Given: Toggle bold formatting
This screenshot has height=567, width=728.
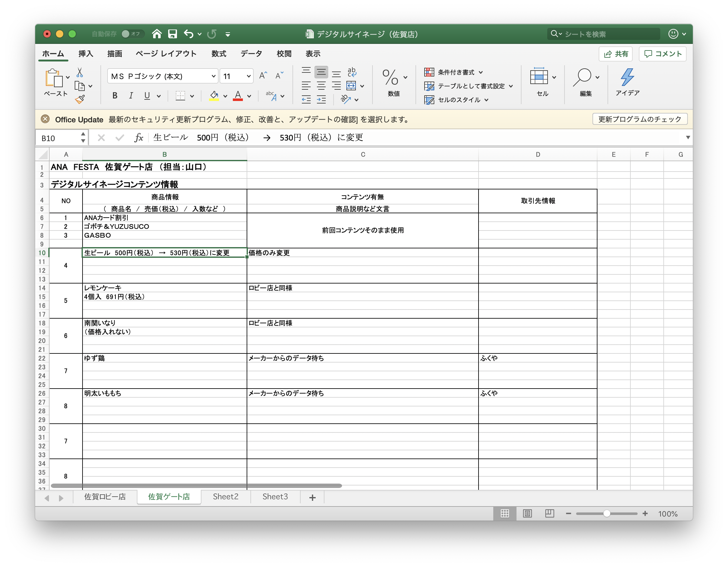Looking at the screenshot, I should (x=115, y=96).
